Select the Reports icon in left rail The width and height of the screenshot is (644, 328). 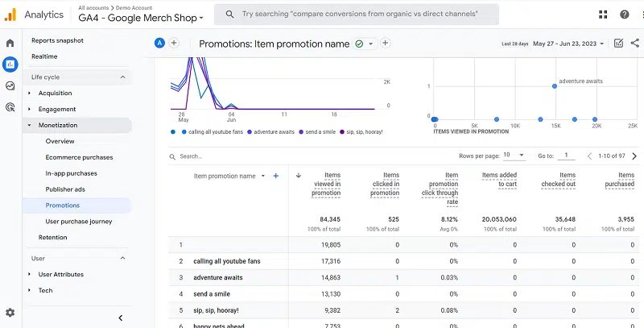coord(10,64)
